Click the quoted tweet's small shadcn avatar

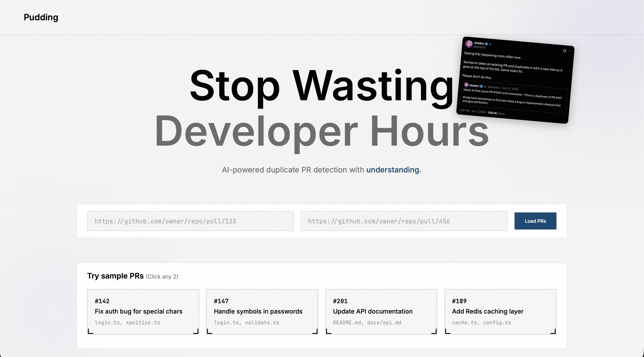(x=466, y=85)
